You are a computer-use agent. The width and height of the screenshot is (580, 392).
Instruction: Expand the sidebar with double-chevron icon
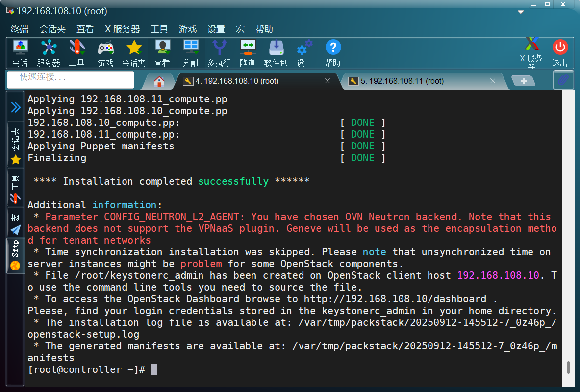click(x=16, y=107)
